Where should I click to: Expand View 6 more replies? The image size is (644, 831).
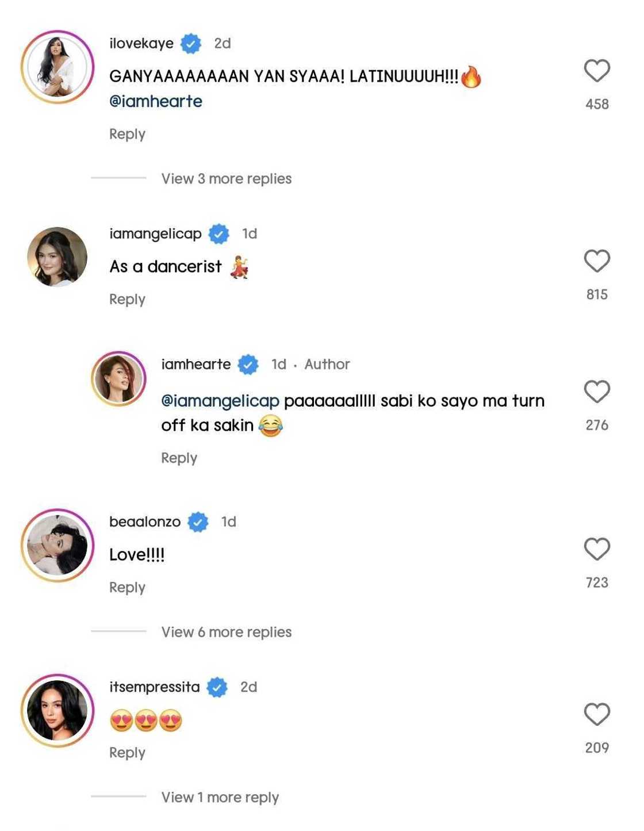pos(226,632)
